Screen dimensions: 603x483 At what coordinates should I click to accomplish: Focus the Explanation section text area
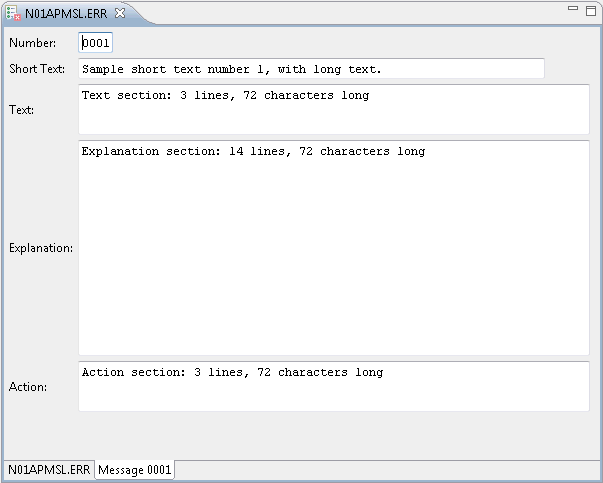click(334, 248)
